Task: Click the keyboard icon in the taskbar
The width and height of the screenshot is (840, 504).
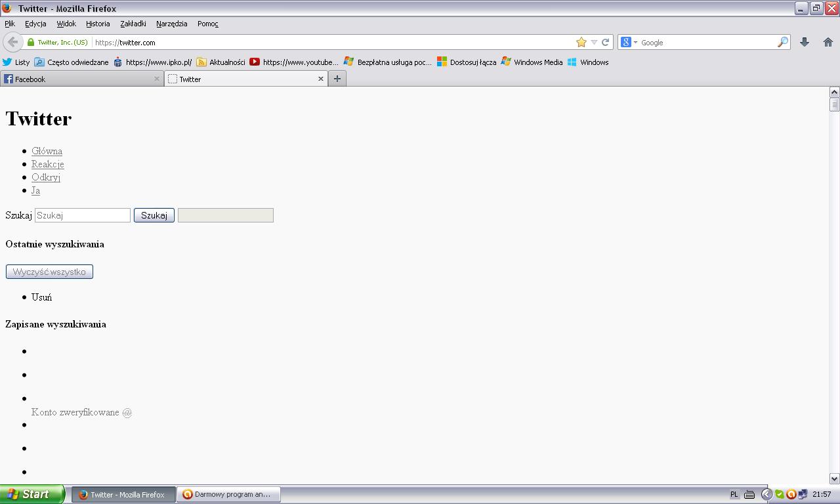Action: pyautogui.click(x=749, y=495)
